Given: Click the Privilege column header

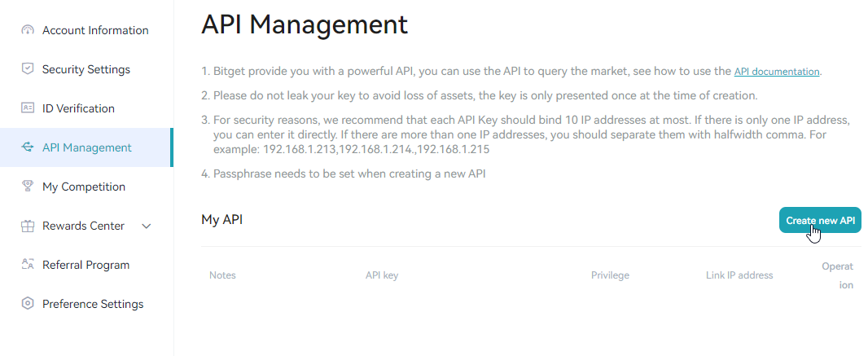Looking at the screenshot, I should click(610, 275).
